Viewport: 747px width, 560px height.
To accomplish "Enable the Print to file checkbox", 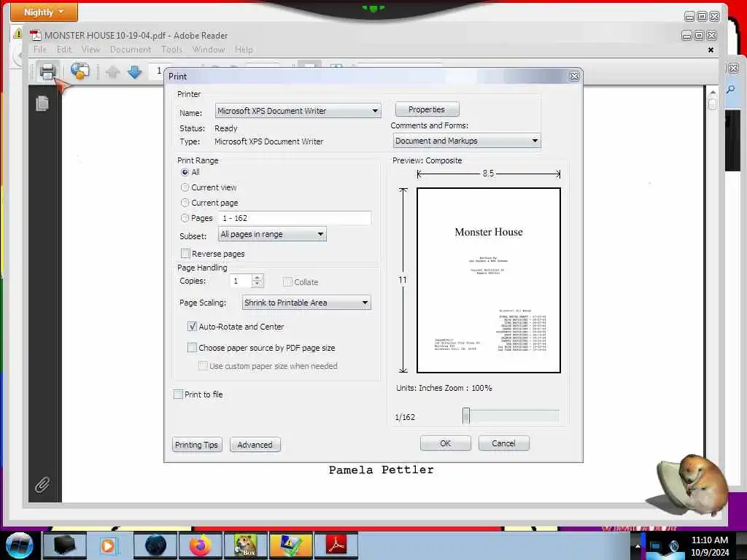I will (x=179, y=394).
